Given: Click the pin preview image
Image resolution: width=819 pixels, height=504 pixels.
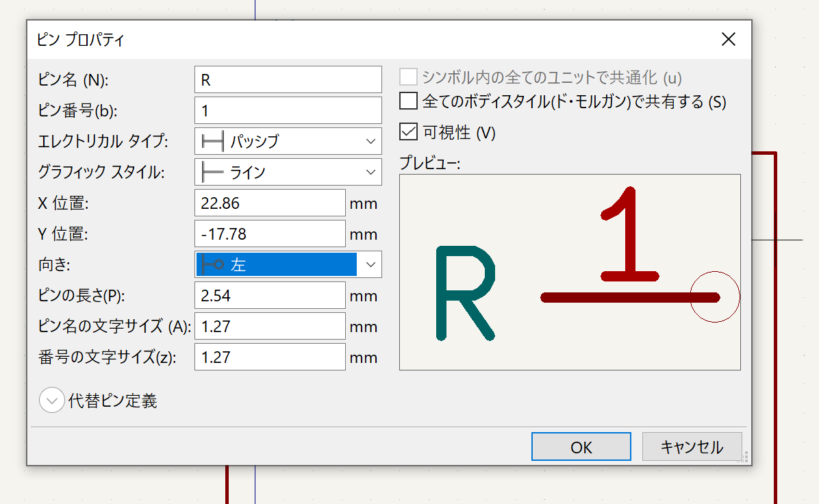Looking at the screenshot, I should point(570,272).
